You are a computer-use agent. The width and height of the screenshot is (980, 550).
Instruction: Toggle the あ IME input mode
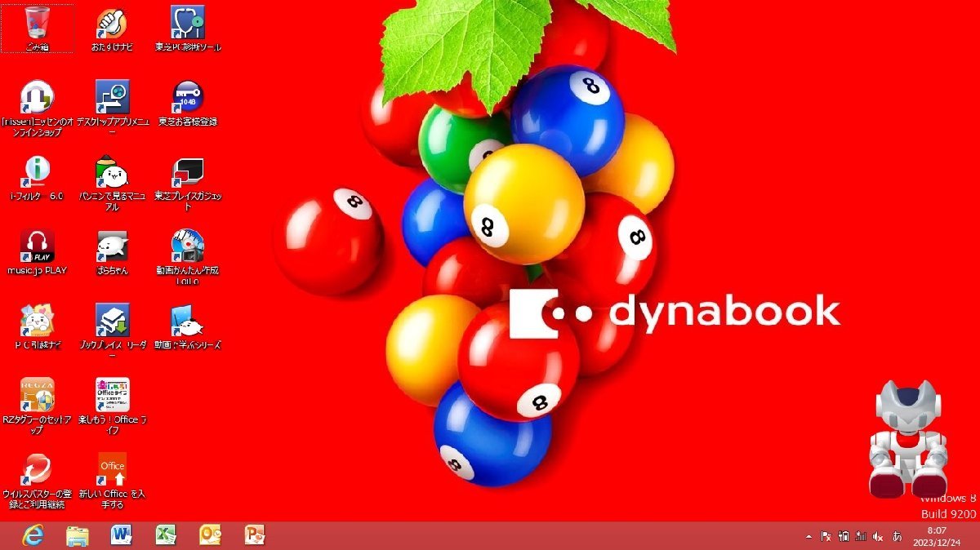898,536
